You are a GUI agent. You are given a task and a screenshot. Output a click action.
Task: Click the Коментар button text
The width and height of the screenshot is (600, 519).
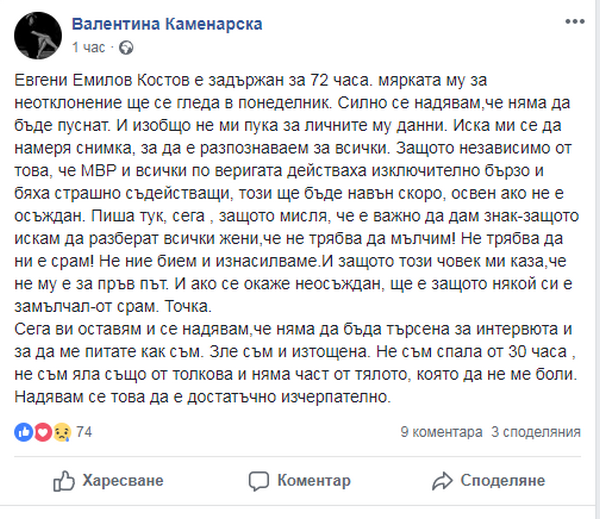[314, 481]
